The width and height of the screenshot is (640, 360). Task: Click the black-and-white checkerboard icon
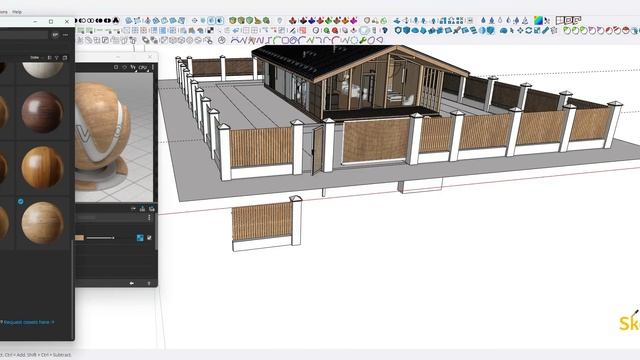(210, 30)
